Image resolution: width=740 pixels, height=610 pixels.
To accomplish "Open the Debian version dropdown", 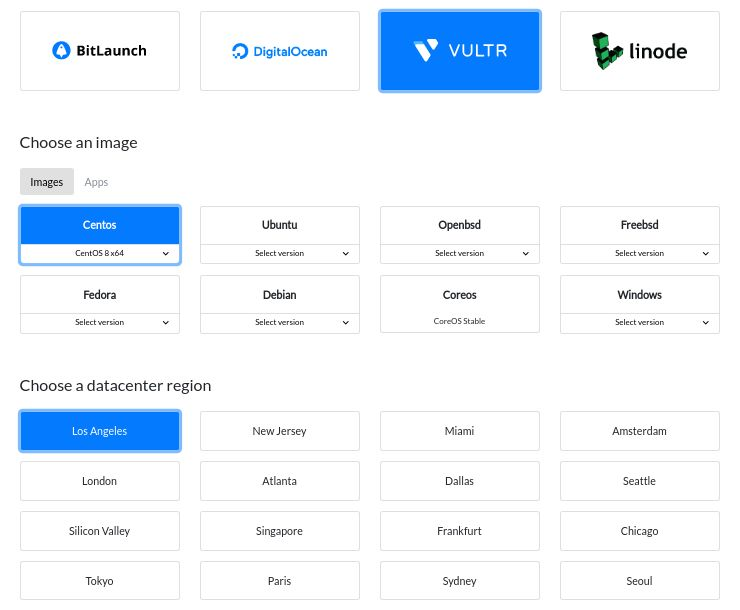I will (x=280, y=322).
